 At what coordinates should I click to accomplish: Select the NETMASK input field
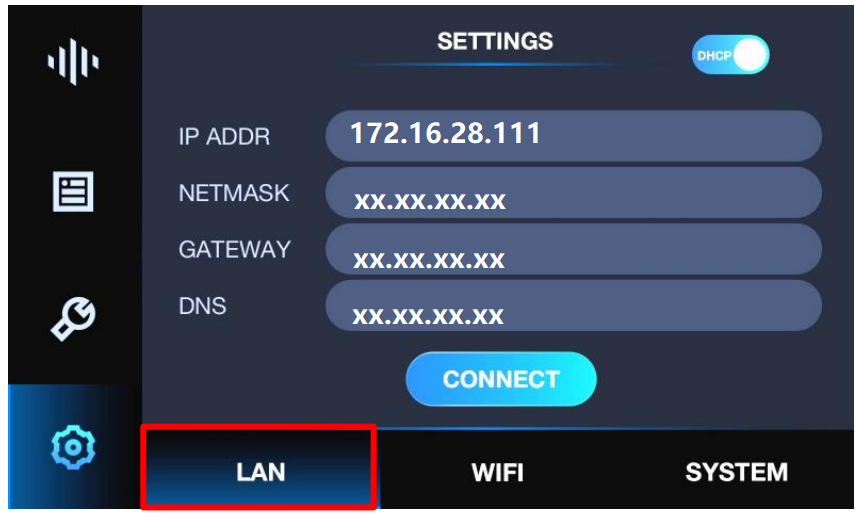point(573,193)
